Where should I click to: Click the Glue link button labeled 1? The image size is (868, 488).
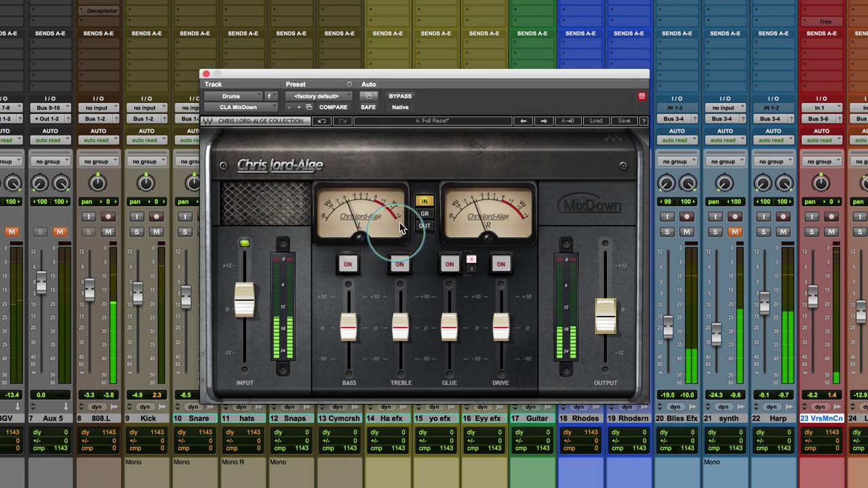471,260
